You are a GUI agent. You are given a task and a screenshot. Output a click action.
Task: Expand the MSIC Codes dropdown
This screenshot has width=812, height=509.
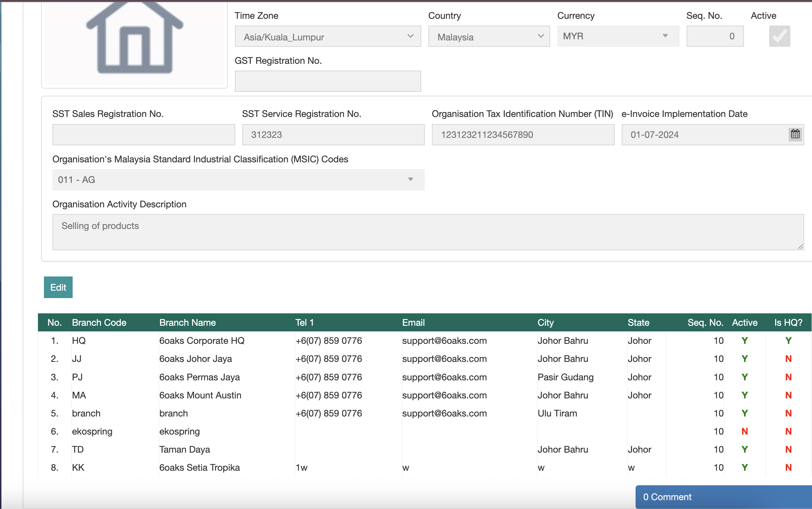[238, 180]
